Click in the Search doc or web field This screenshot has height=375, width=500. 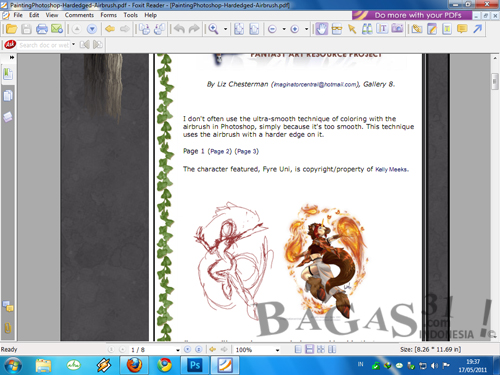pos(44,45)
